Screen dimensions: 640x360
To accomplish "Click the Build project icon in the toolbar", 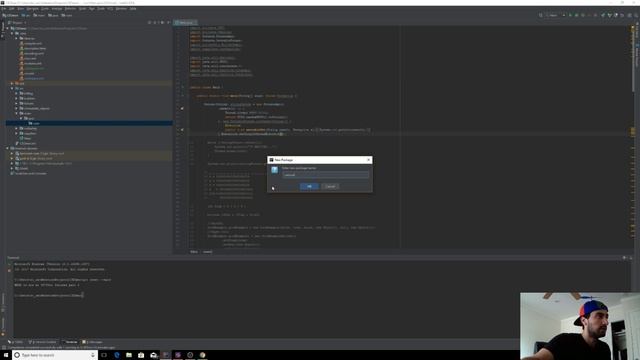I will tap(540, 15).
